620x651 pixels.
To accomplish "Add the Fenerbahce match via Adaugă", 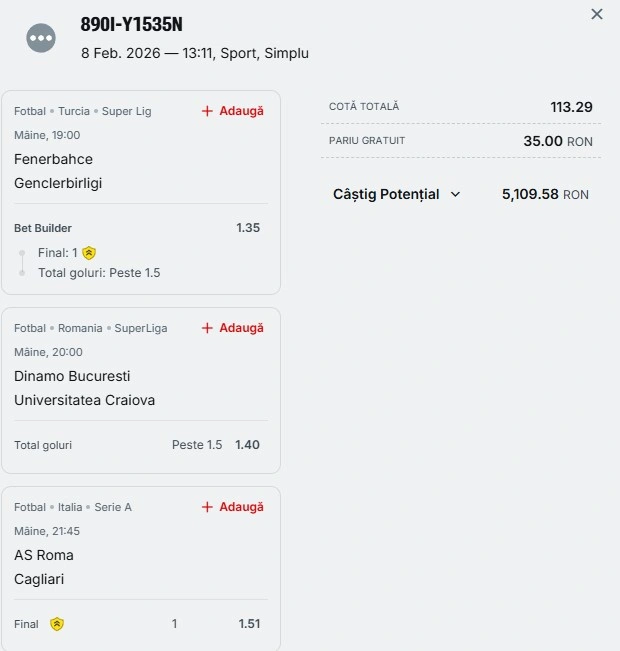I will tap(241, 111).
